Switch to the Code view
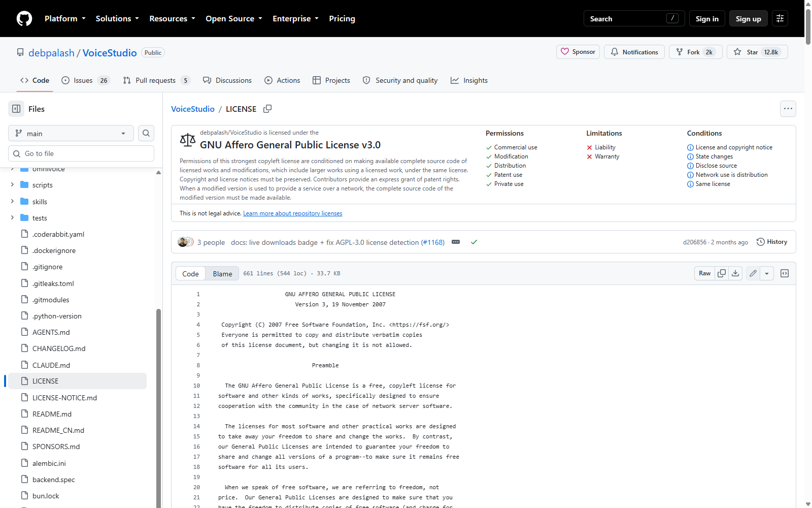812x508 pixels. click(x=190, y=273)
